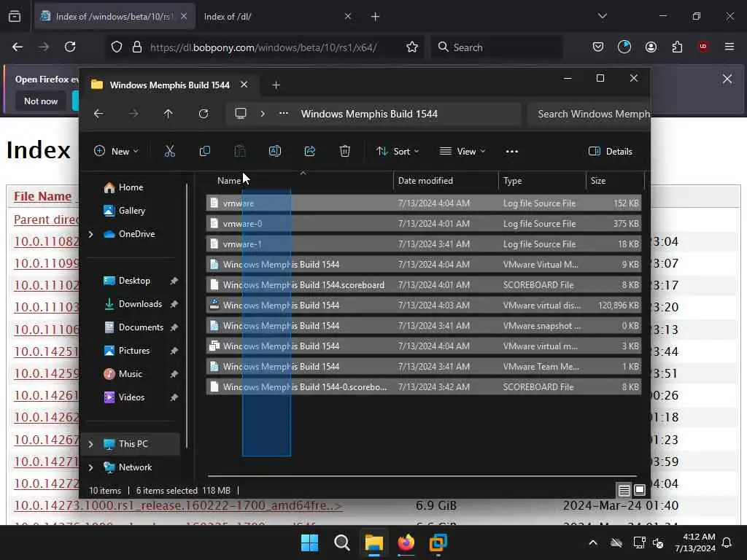Click the Delete trash icon in Explorer
The image size is (747, 560).
(345, 152)
